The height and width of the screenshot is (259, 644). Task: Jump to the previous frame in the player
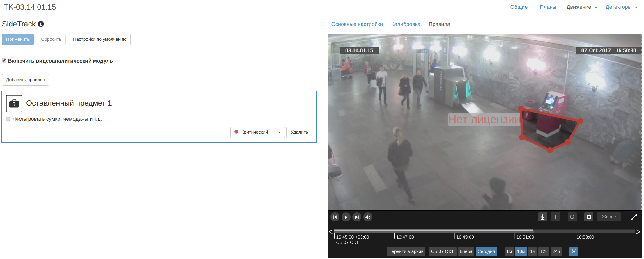click(335, 217)
